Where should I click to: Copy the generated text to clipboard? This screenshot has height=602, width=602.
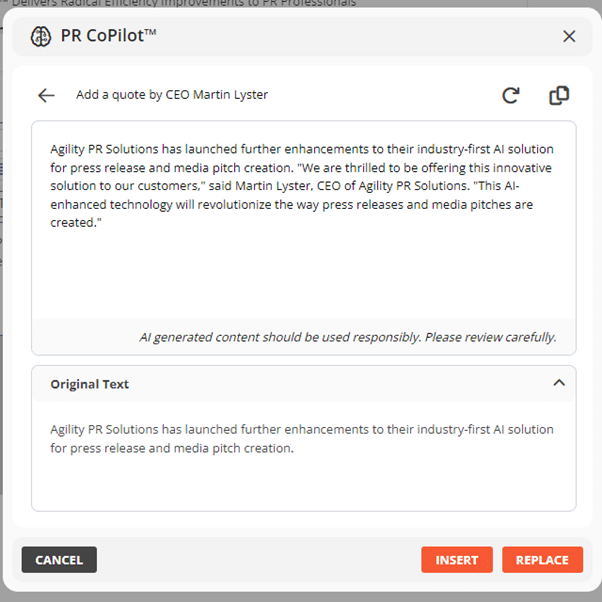559,95
